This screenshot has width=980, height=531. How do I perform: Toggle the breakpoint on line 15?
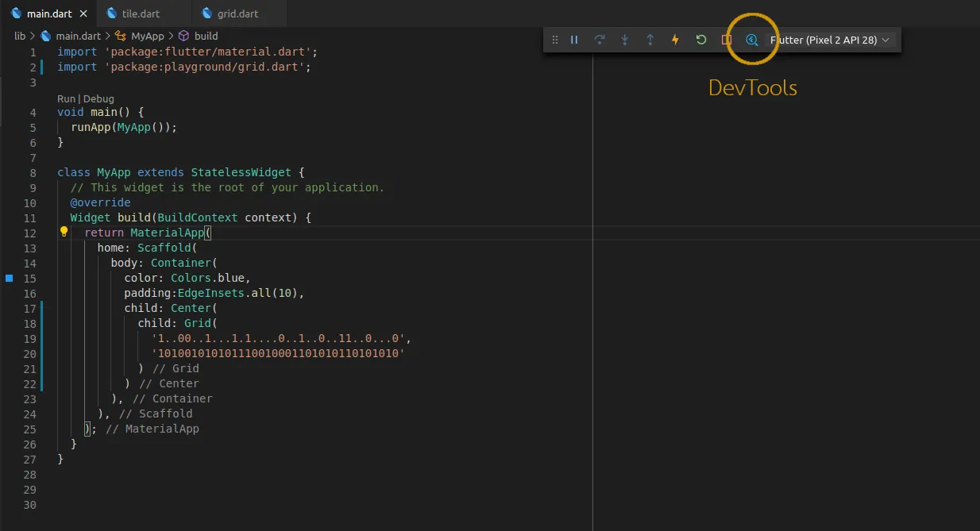[9, 278]
